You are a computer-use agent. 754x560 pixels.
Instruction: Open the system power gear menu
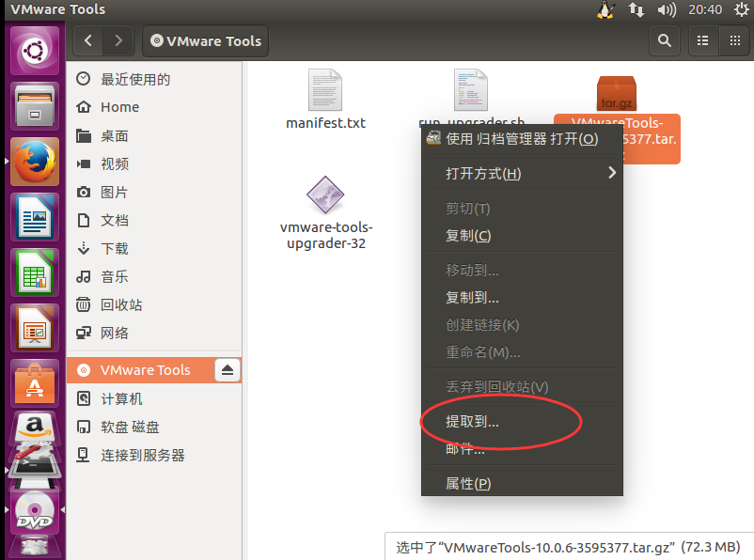[741, 9]
